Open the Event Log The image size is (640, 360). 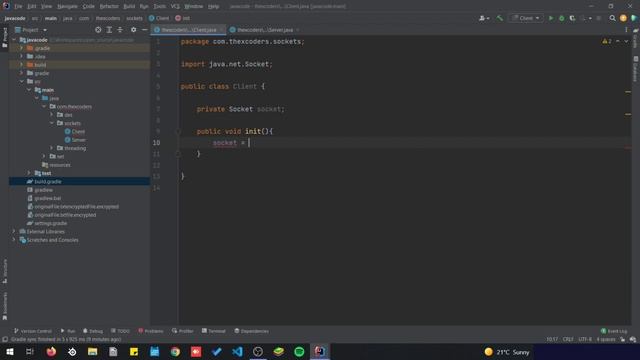pos(614,331)
